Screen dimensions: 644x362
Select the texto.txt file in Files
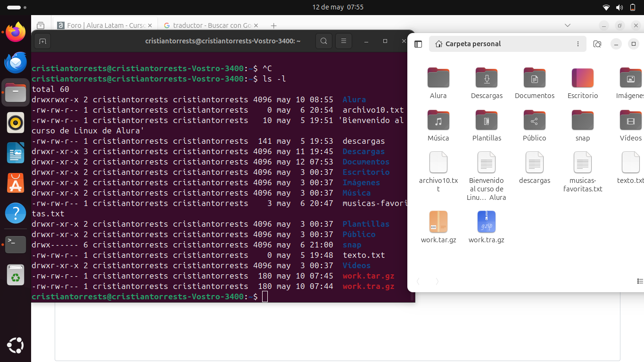tap(631, 168)
